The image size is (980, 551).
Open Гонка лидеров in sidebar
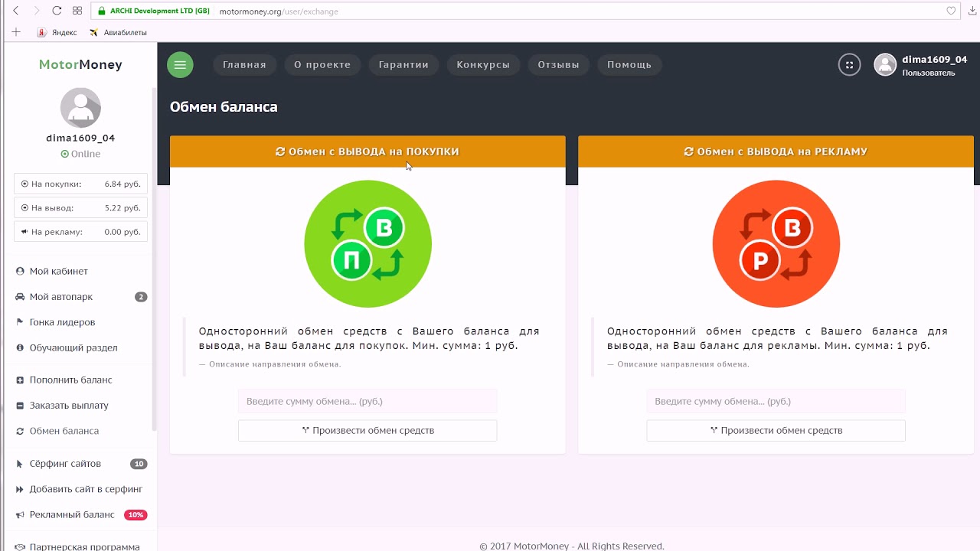tap(62, 322)
